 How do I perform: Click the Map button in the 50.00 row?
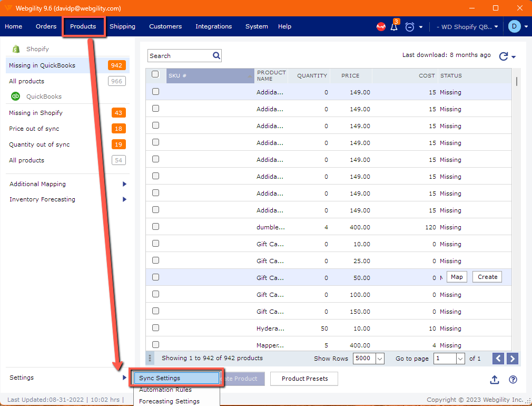click(457, 277)
